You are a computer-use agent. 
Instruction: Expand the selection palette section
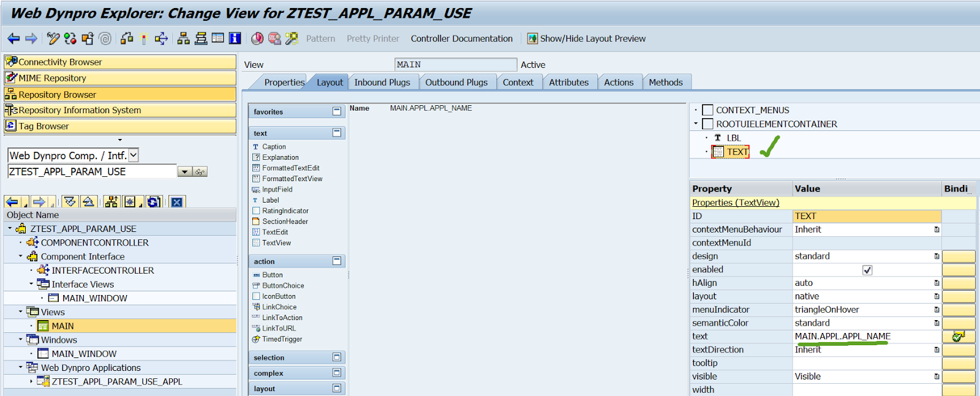(x=337, y=357)
